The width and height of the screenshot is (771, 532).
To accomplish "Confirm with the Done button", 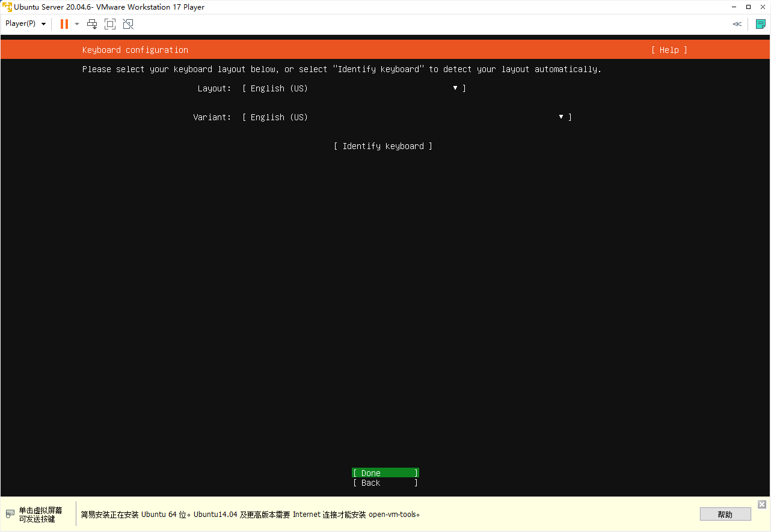I will pos(385,473).
